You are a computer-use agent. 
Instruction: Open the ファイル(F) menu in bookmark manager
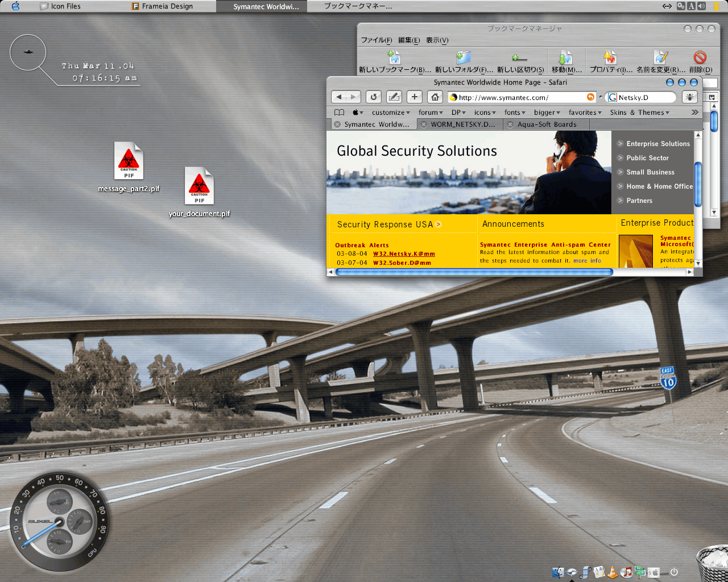point(377,40)
